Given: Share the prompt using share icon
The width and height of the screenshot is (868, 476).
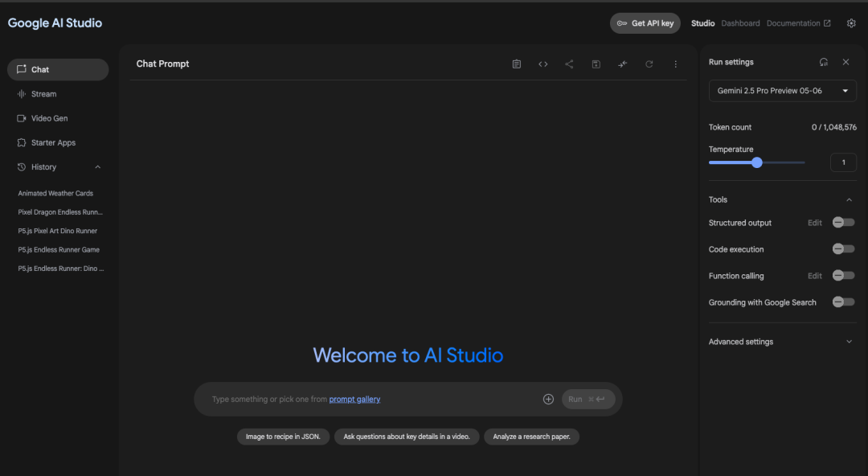Looking at the screenshot, I should point(569,64).
